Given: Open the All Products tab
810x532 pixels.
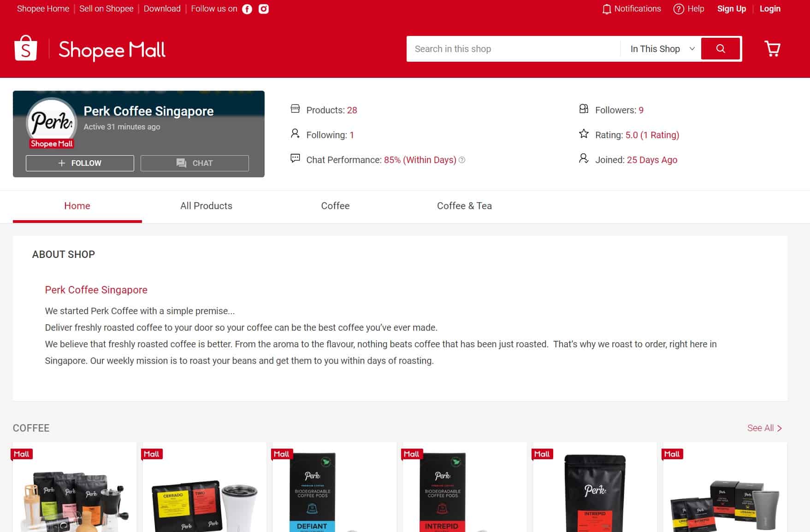Looking at the screenshot, I should (x=206, y=206).
